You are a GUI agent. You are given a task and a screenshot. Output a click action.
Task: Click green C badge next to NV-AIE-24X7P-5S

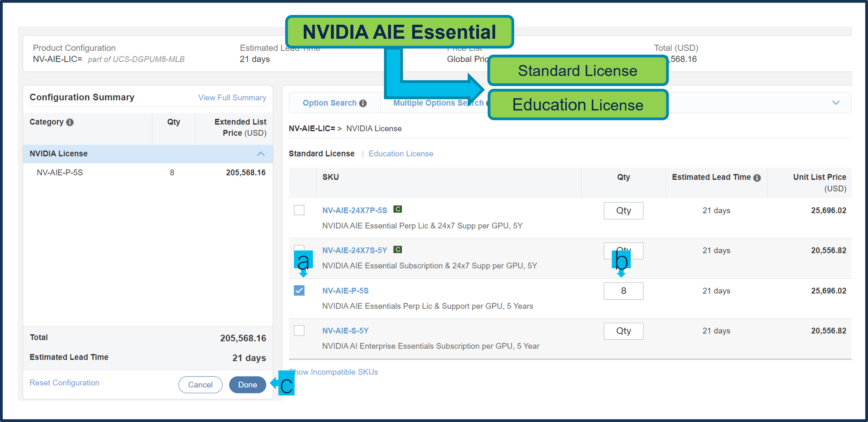398,209
